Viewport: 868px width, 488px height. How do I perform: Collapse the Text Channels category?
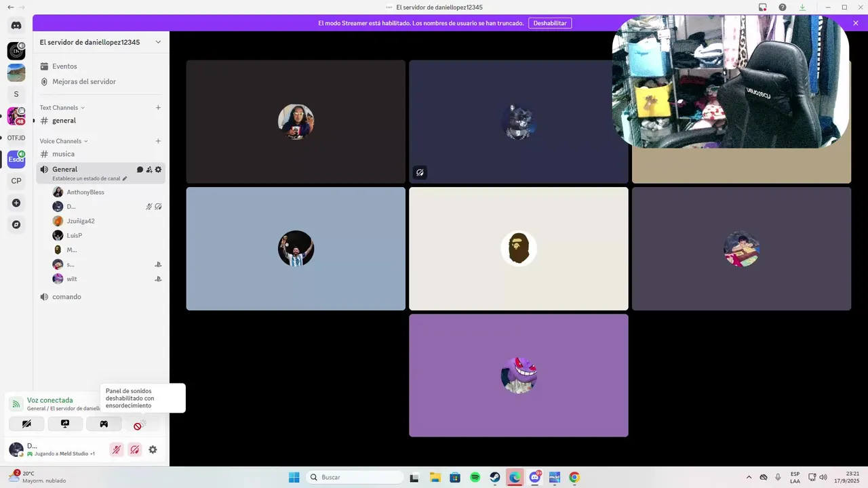62,108
